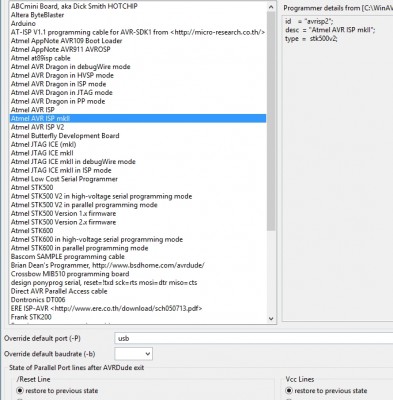393x400 pixels.
Task: Click highlighted 'Atmel AVR ISP mkII' entry
Action: 138,118
